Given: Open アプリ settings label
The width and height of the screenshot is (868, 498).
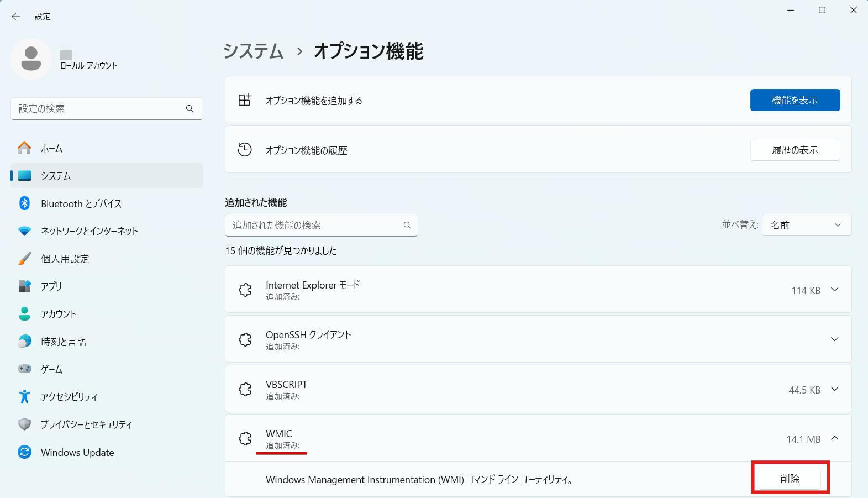Looking at the screenshot, I should click(x=51, y=286).
